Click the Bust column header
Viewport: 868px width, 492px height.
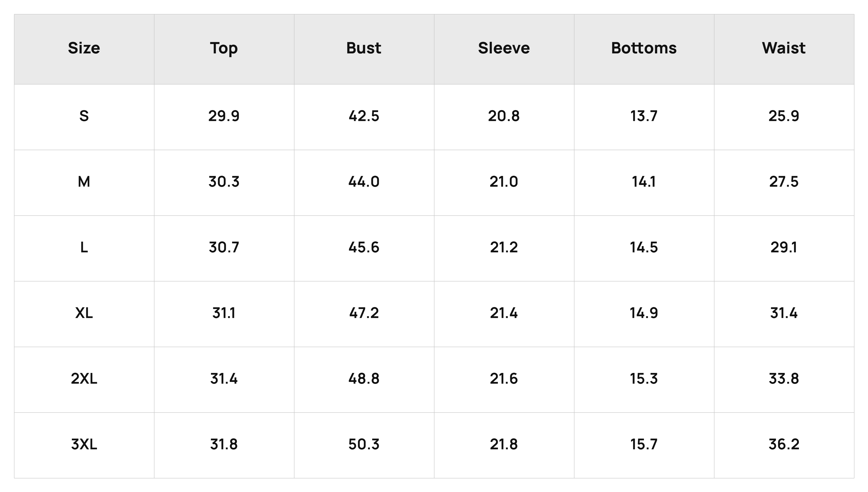(x=364, y=48)
